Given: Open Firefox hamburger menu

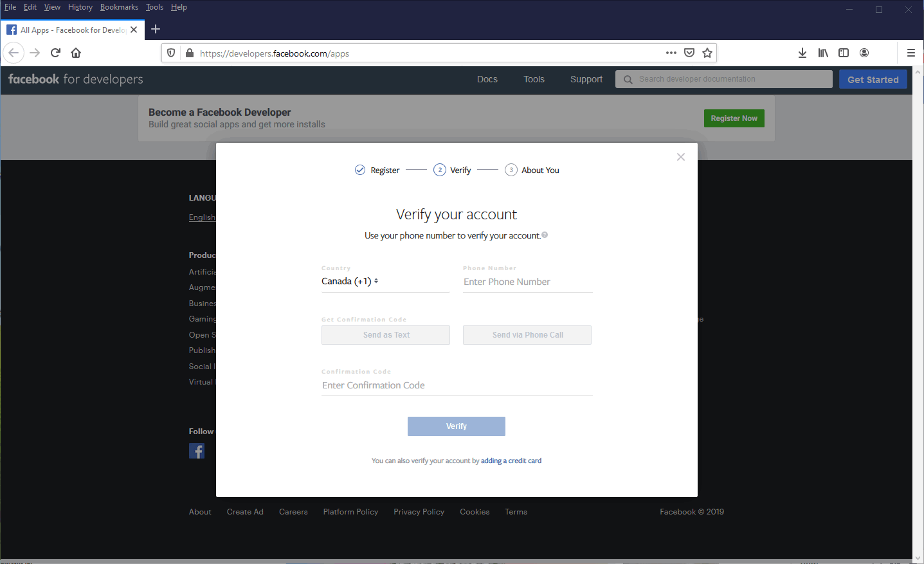Looking at the screenshot, I should (910, 53).
